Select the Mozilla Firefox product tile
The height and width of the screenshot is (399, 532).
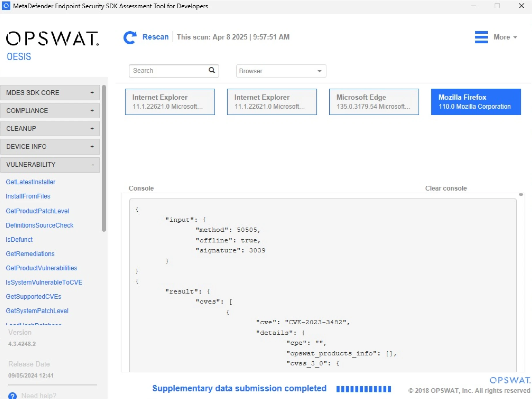point(476,102)
